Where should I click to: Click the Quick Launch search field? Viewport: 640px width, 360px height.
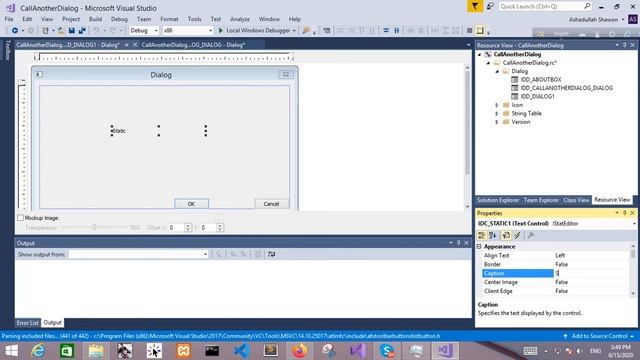[541, 6]
